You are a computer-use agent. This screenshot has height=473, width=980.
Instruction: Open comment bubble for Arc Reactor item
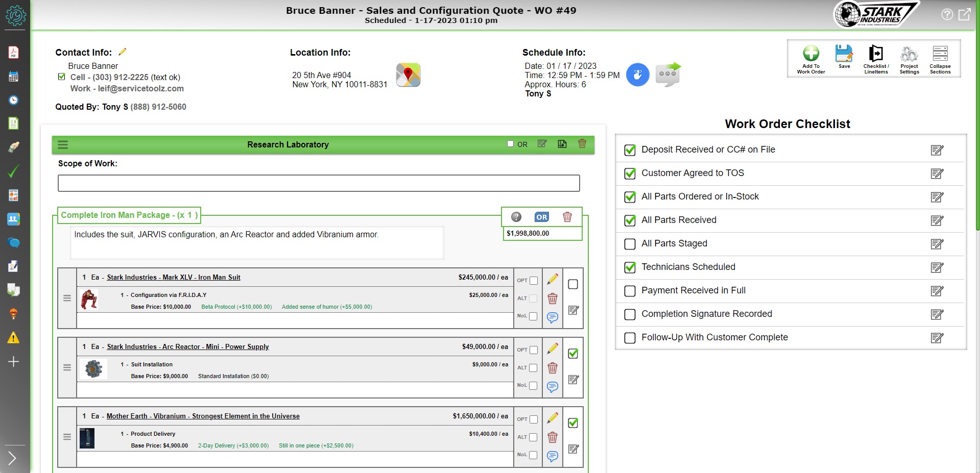click(552, 387)
